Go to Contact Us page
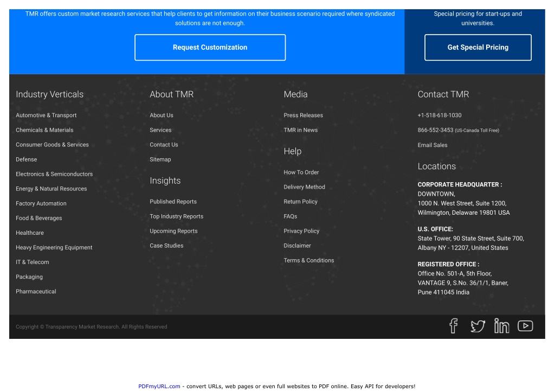 tap(164, 144)
